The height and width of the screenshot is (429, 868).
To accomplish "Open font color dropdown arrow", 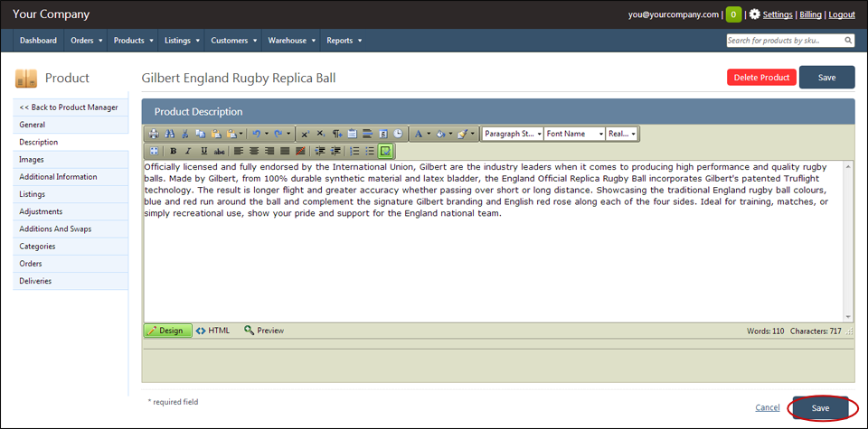I will [x=429, y=134].
